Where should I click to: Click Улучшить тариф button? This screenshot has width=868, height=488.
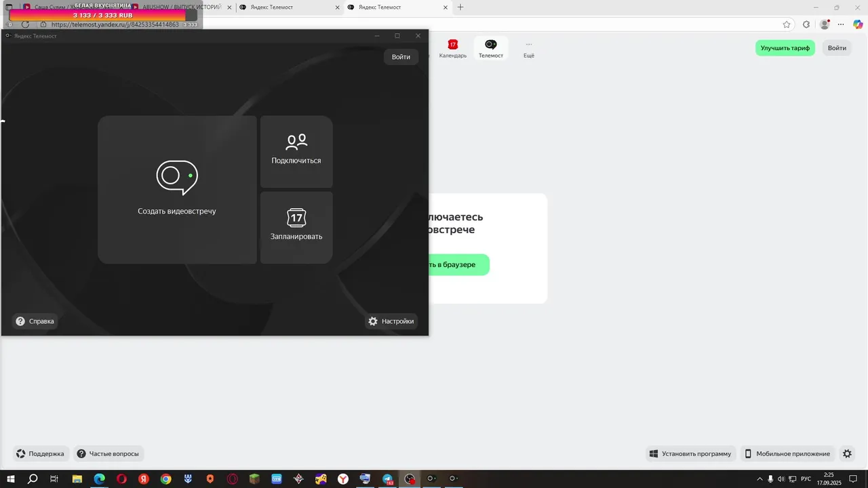click(x=785, y=48)
